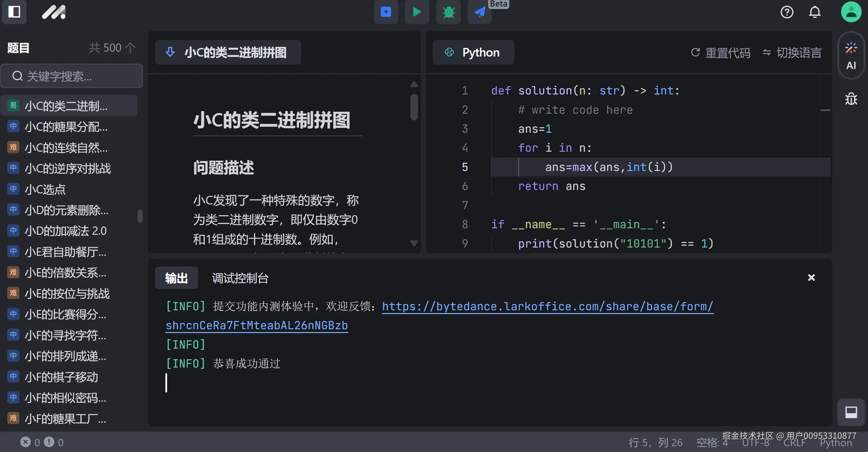Open the AI assistant panel
The width and height of the screenshot is (868, 452).
[x=851, y=55]
